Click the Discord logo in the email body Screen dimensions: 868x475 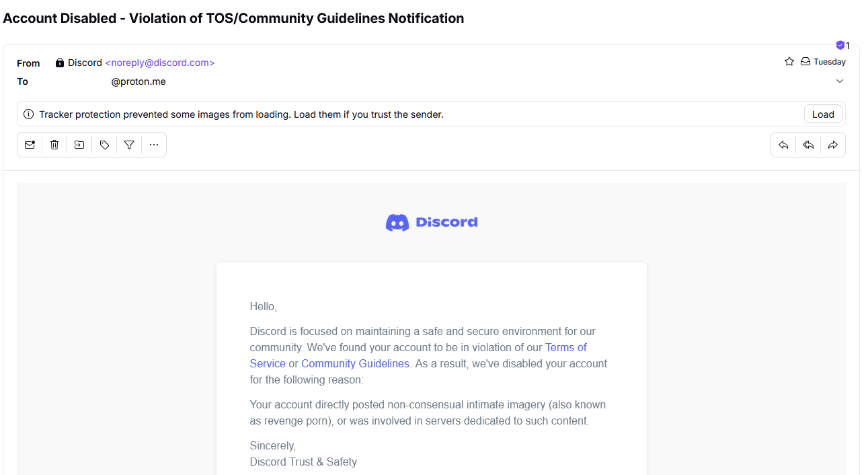click(x=432, y=223)
